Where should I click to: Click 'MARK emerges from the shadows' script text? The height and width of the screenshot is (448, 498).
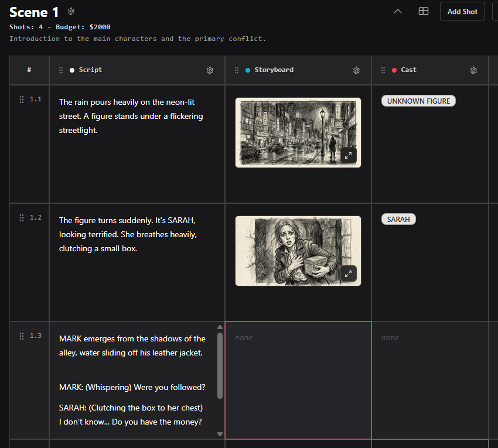(132, 346)
